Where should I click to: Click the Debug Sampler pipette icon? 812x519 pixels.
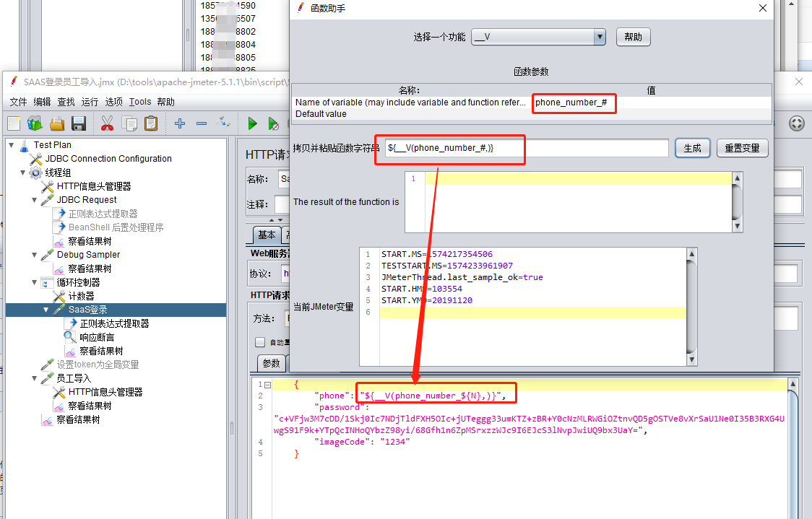pos(48,255)
